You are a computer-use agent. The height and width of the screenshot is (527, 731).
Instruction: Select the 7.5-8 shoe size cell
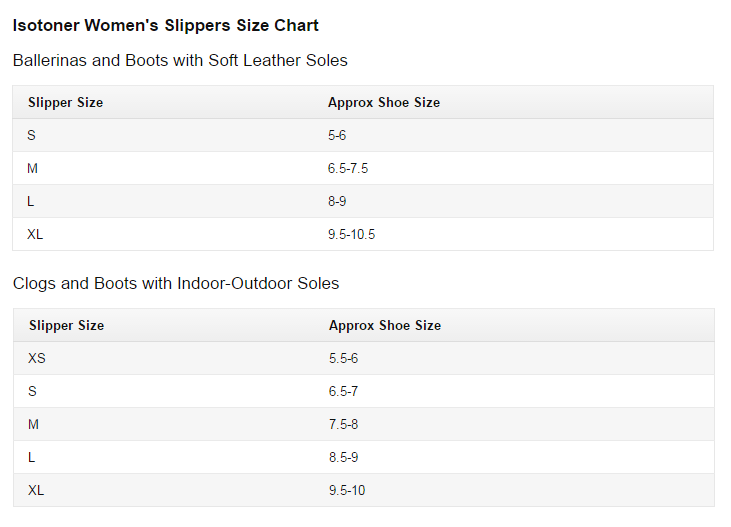pos(343,424)
